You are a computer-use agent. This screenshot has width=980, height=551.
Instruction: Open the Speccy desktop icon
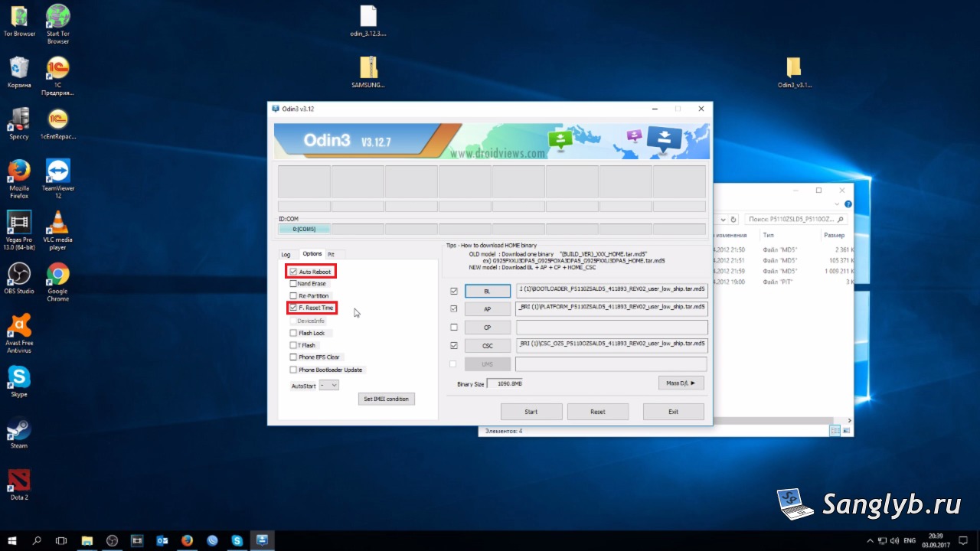tap(19, 124)
